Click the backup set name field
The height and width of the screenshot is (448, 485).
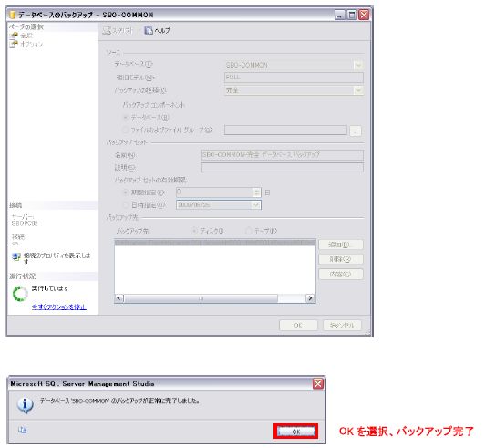pos(283,155)
